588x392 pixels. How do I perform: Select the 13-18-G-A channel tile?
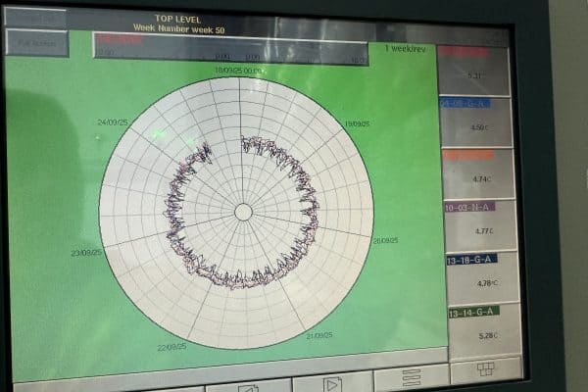(482, 276)
